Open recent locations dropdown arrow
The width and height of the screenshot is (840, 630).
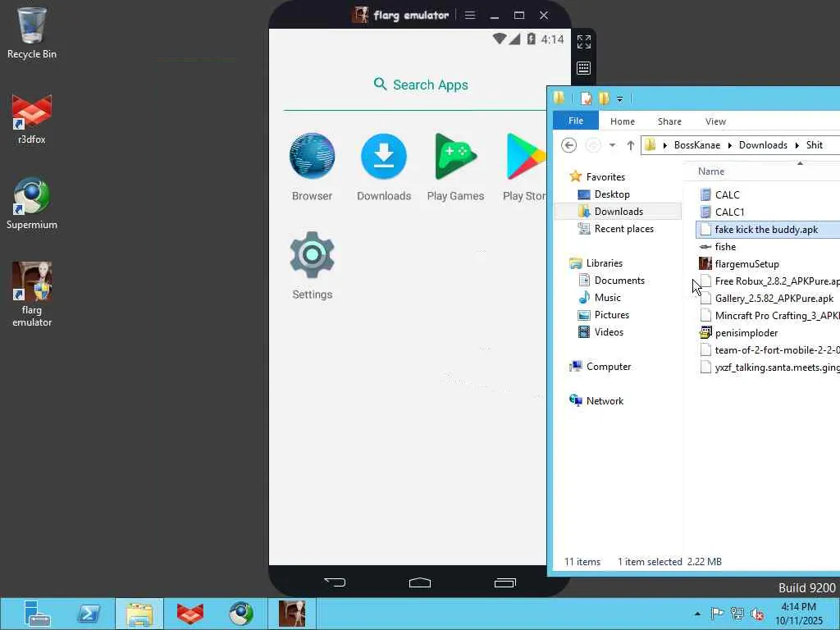[x=612, y=145]
